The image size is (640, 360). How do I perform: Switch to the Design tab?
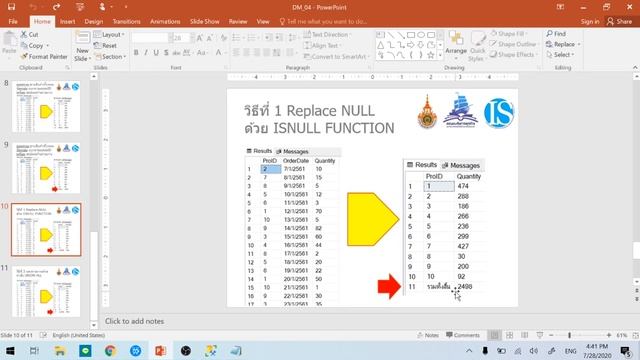click(93, 21)
